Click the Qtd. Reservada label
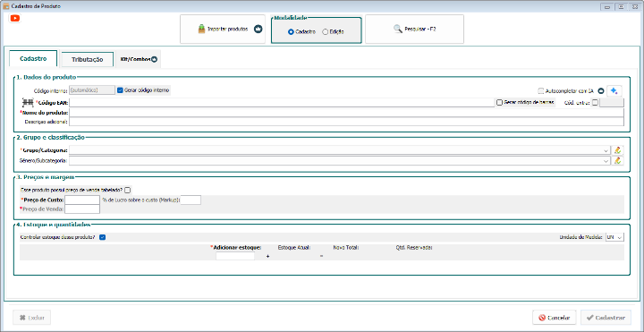Image resolution: width=644 pixels, height=332 pixels. [413, 248]
